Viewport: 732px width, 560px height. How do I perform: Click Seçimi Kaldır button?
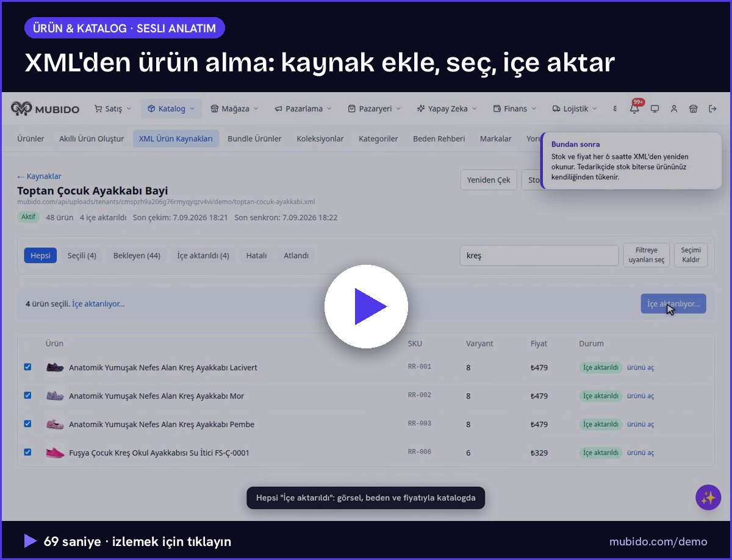coord(691,255)
